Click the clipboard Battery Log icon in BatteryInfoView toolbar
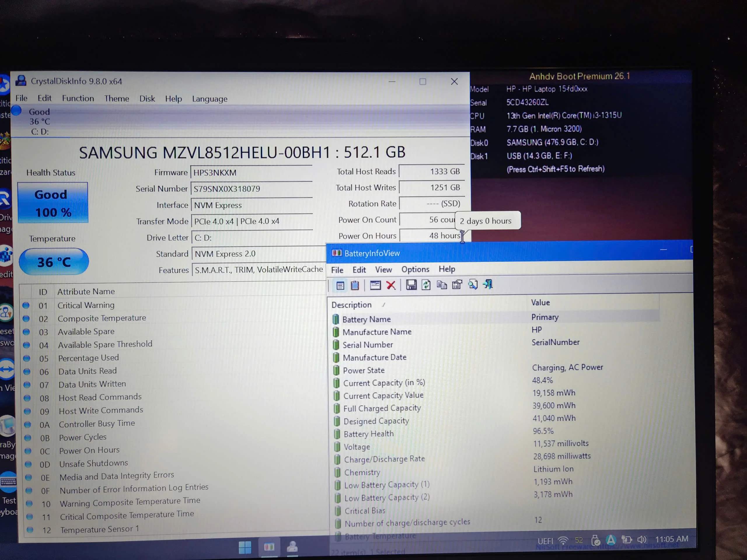The image size is (747, 560). click(355, 286)
